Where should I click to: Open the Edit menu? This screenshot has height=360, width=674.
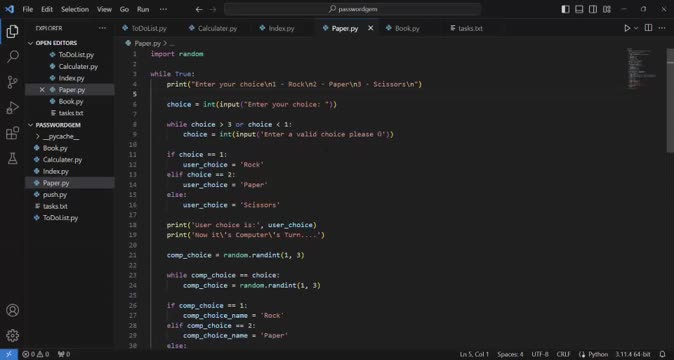coord(47,9)
